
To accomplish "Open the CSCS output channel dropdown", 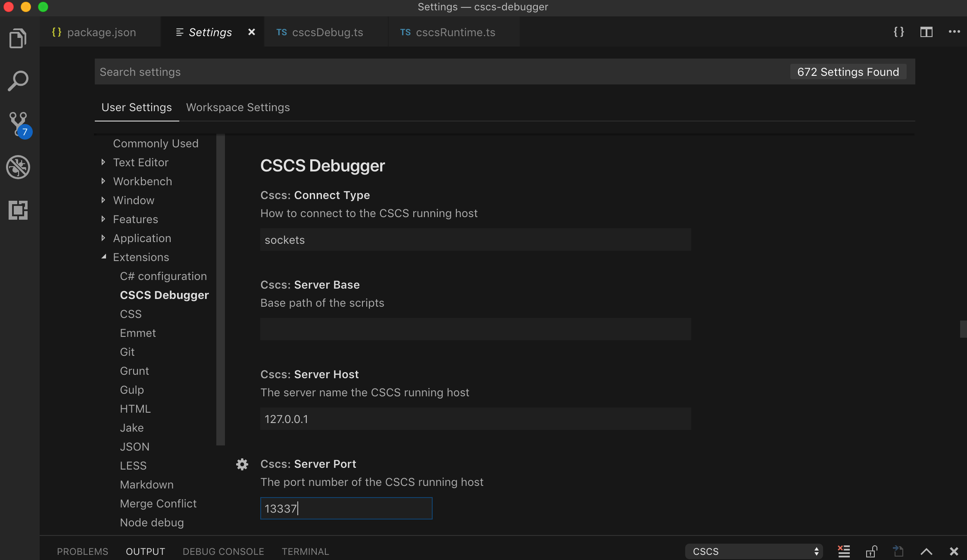I will click(754, 551).
